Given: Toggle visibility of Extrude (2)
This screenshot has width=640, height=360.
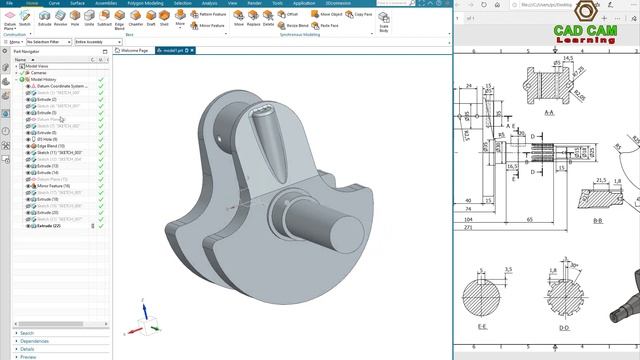Looking at the screenshot, I should click(28, 100).
